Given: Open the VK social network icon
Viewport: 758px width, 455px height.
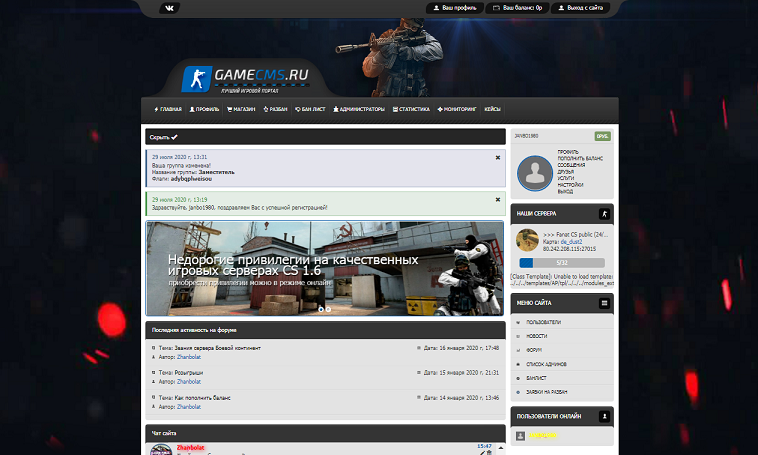Looking at the screenshot, I should pos(169,8).
